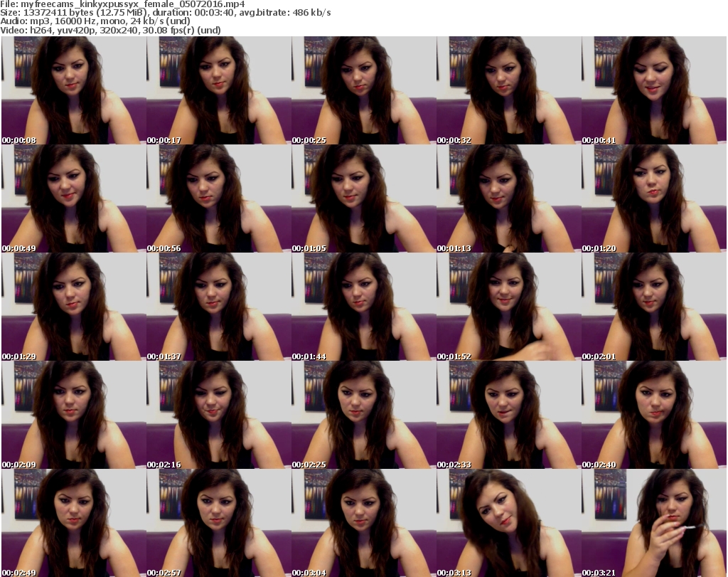
Task: View the frame captured at 00:02:49
Action: coord(74,523)
